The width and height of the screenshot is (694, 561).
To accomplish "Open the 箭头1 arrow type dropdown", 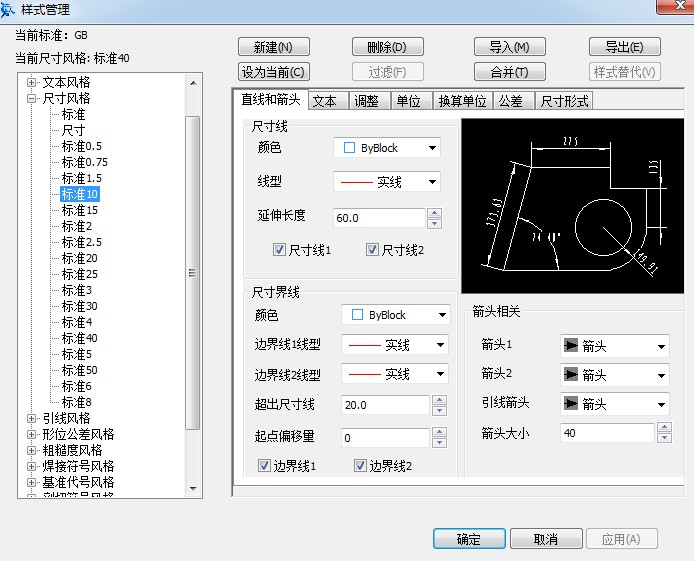I will pos(614,346).
